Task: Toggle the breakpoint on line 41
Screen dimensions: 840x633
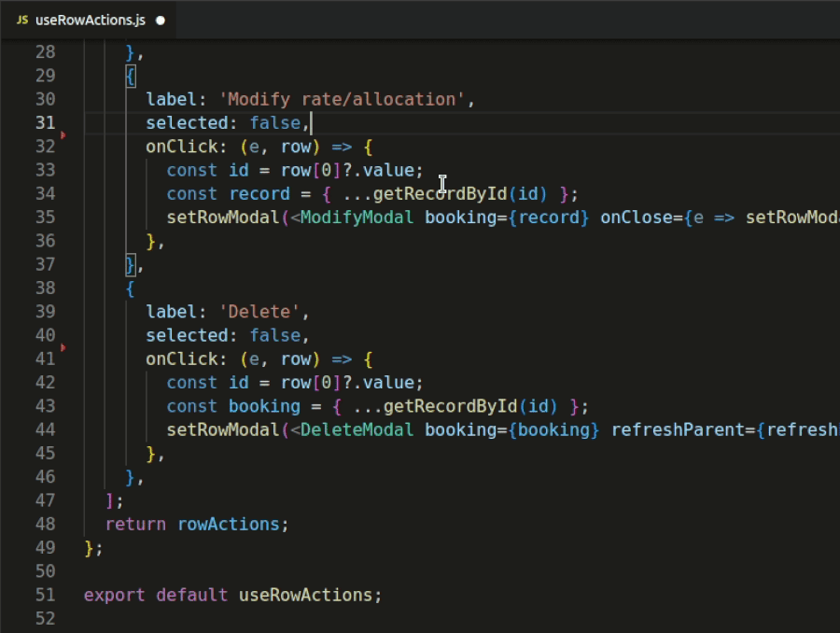Action: click(x=63, y=346)
